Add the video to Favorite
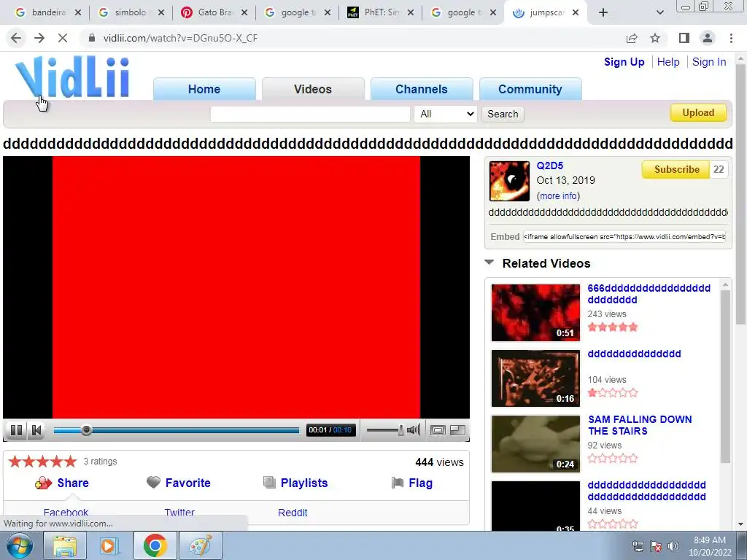Viewport: 747px width, 560px height. (x=178, y=483)
